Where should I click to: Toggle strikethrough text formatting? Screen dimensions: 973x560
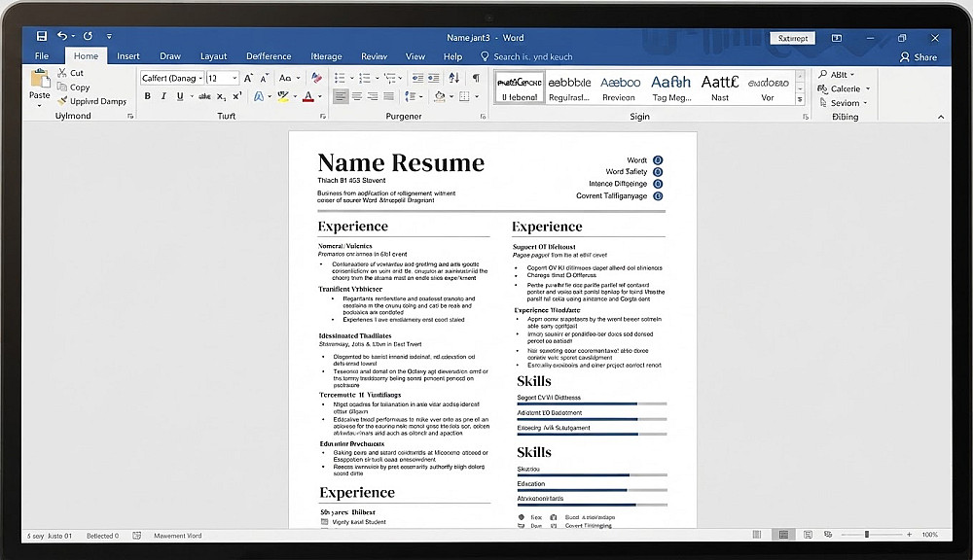pyautogui.click(x=204, y=96)
